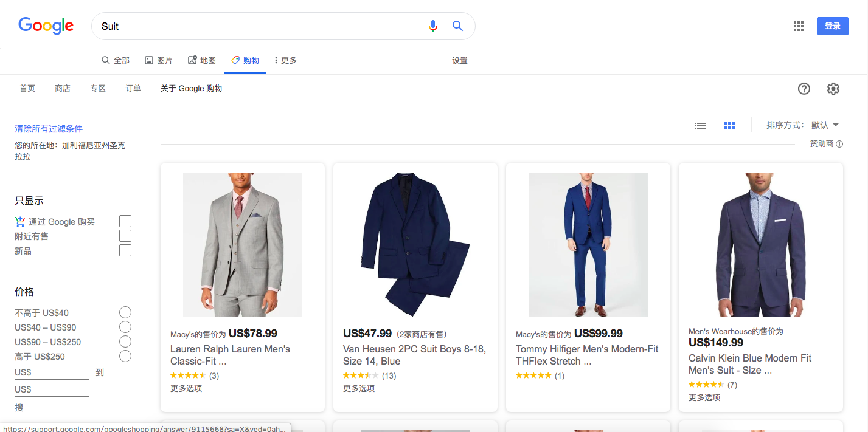Switch to list view
This screenshot has width=868, height=432.
tap(700, 126)
